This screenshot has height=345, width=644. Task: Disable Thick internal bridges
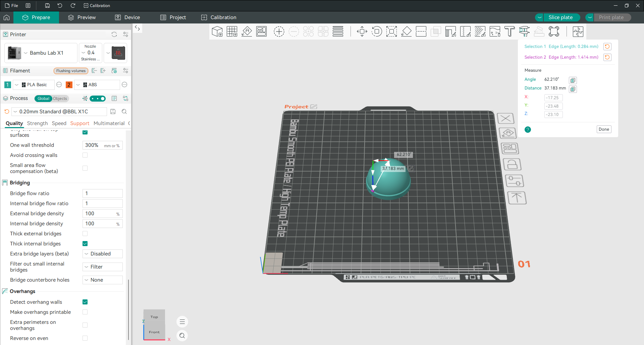coord(85,244)
